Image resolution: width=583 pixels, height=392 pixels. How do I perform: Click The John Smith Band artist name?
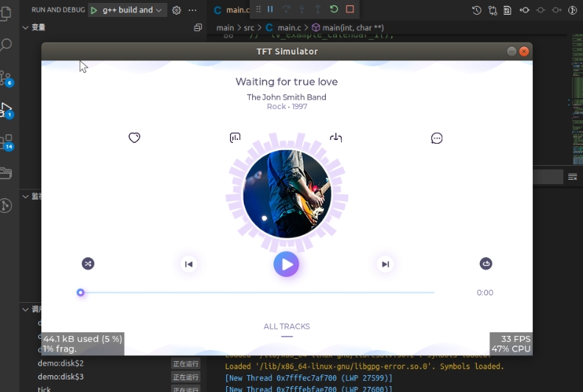point(287,97)
